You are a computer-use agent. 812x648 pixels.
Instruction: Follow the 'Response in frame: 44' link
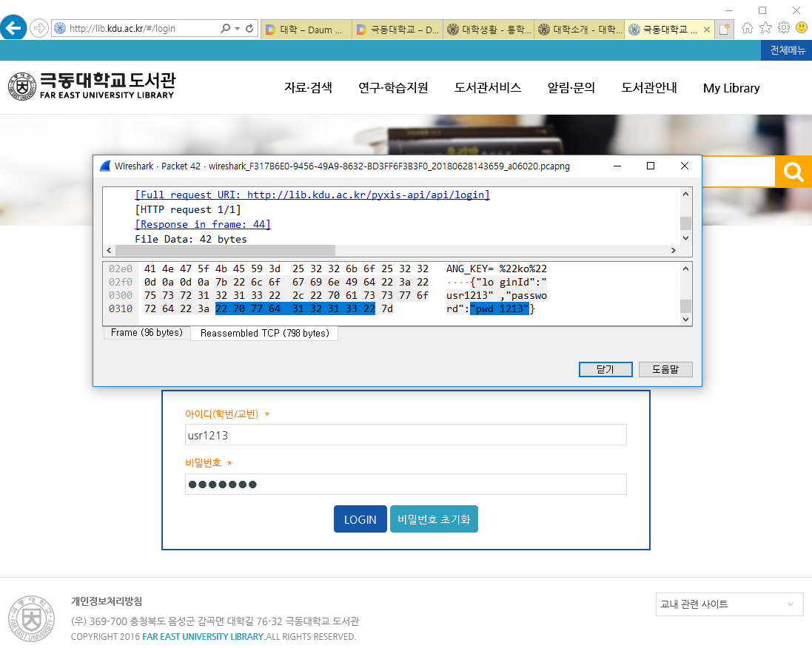203,225
